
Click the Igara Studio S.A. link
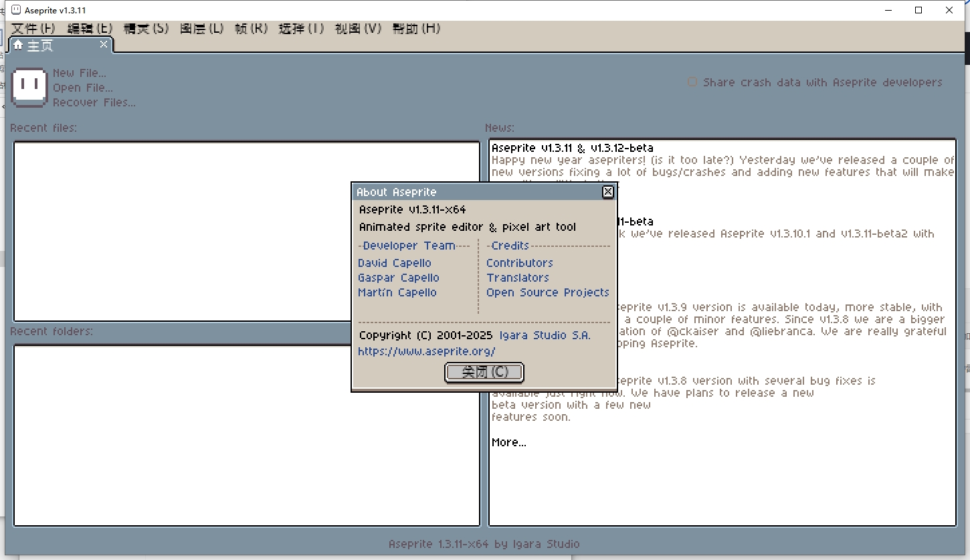click(x=544, y=335)
